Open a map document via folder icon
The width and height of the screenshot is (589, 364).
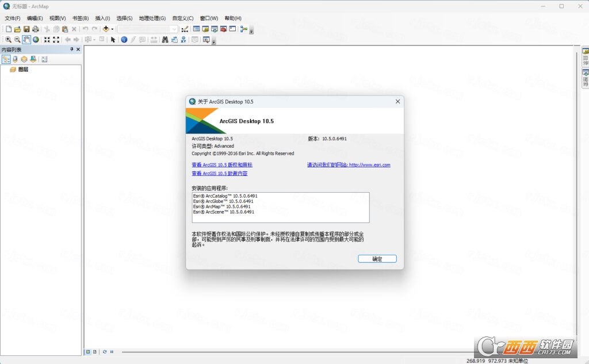(x=17, y=29)
